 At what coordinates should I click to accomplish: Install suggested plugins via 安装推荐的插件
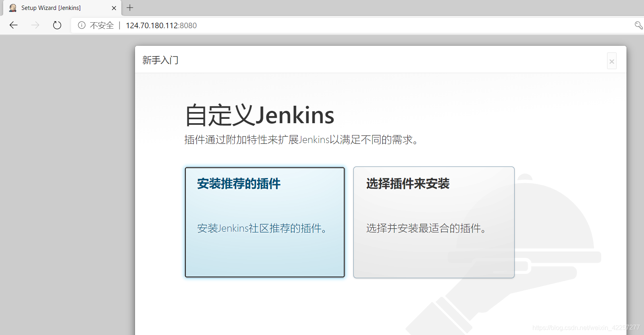point(265,222)
